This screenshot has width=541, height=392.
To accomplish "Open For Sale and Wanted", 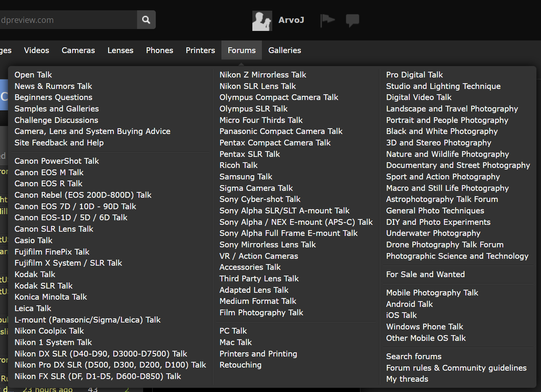I will (425, 274).
